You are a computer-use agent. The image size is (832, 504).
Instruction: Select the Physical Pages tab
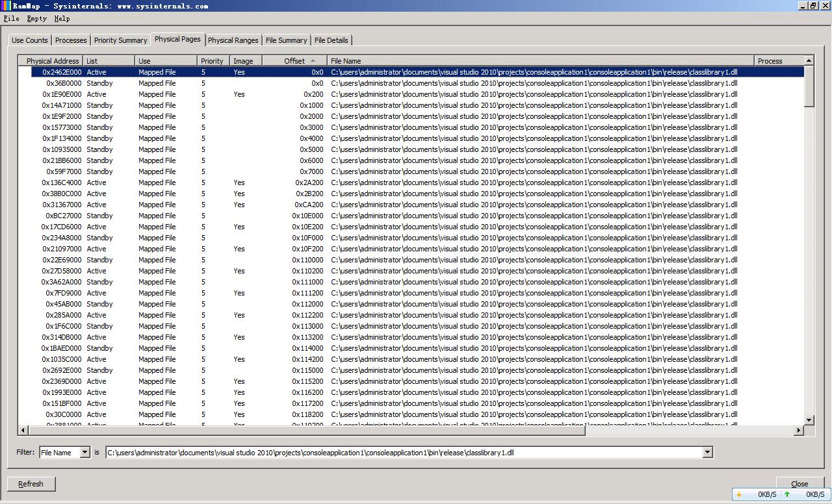(177, 39)
